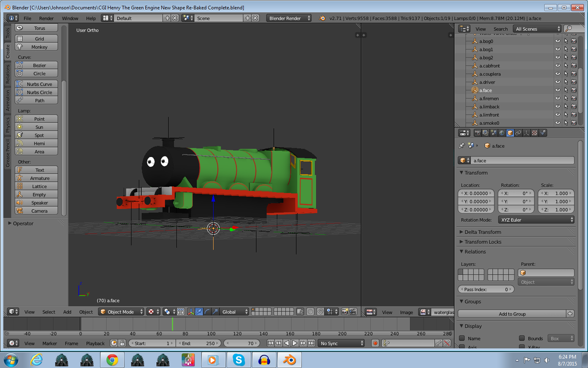Select the translate manipulator arrow icon
This screenshot has width=588, height=368.
[x=199, y=312]
